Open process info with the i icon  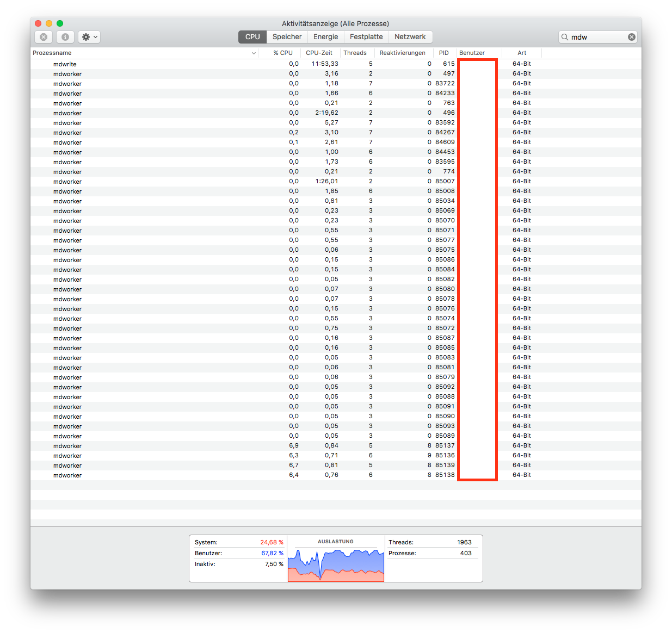[65, 37]
